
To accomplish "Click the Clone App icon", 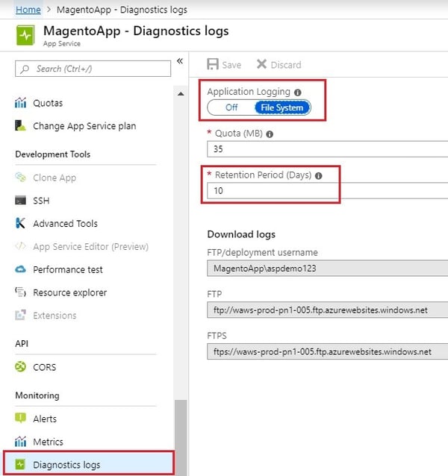I will point(20,177).
